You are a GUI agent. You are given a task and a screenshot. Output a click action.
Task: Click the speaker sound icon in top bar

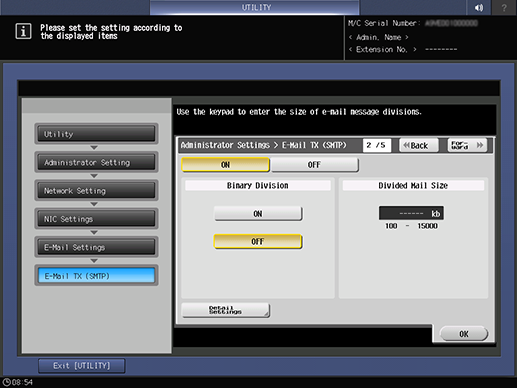pyautogui.click(x=479, y=7)
